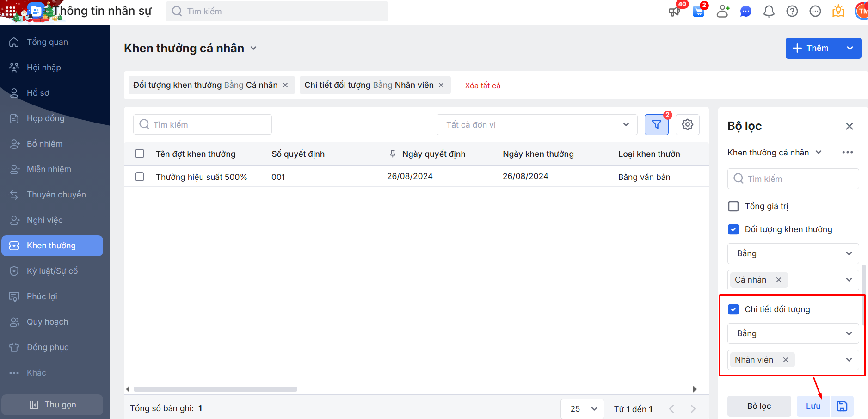Viewport: 868px width, 419px height.
Task: Click the table horizontal scrollbar
Action: point(215,389)
